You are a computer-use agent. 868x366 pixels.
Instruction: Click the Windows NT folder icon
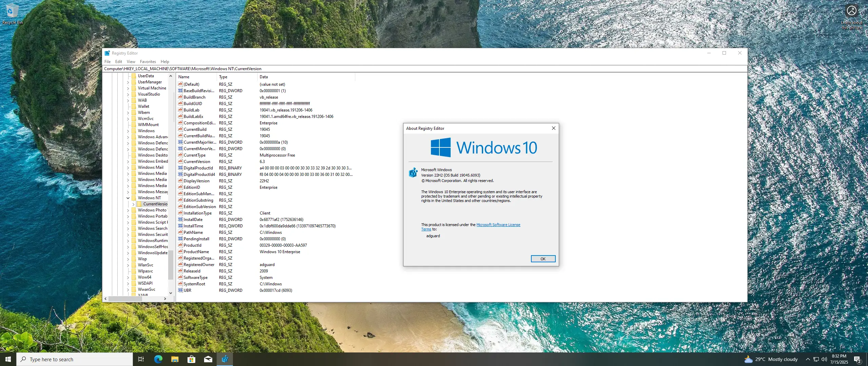(134, 198)
